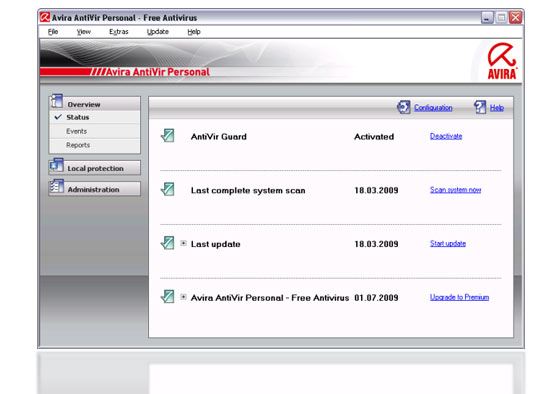Click the Avira AntiVir Personal banner title
This screenshot has height=394, width=560.
click(158, 72)
